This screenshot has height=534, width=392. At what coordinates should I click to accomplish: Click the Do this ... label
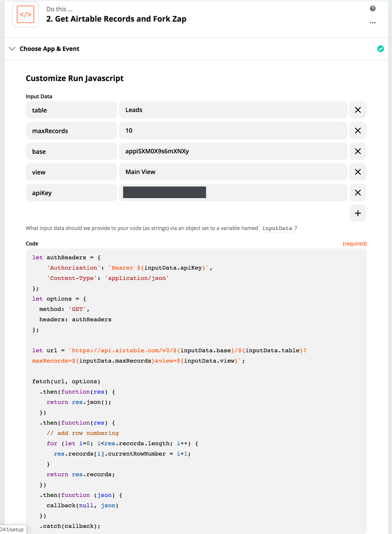click(59, 9)
